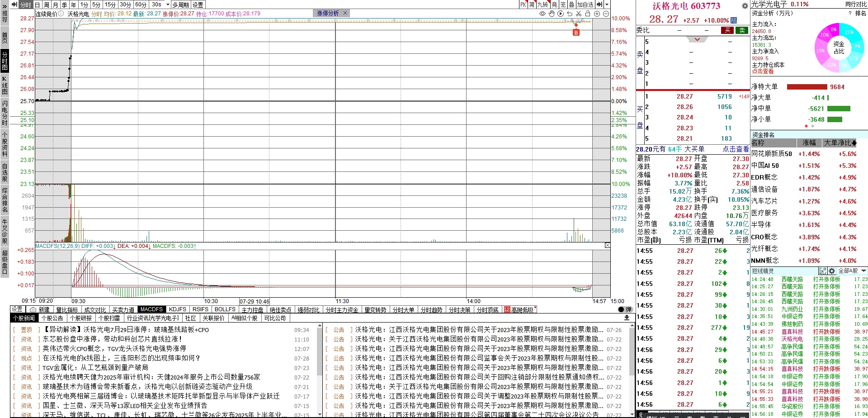Click the 九转 toolbar button

(542, 5)
